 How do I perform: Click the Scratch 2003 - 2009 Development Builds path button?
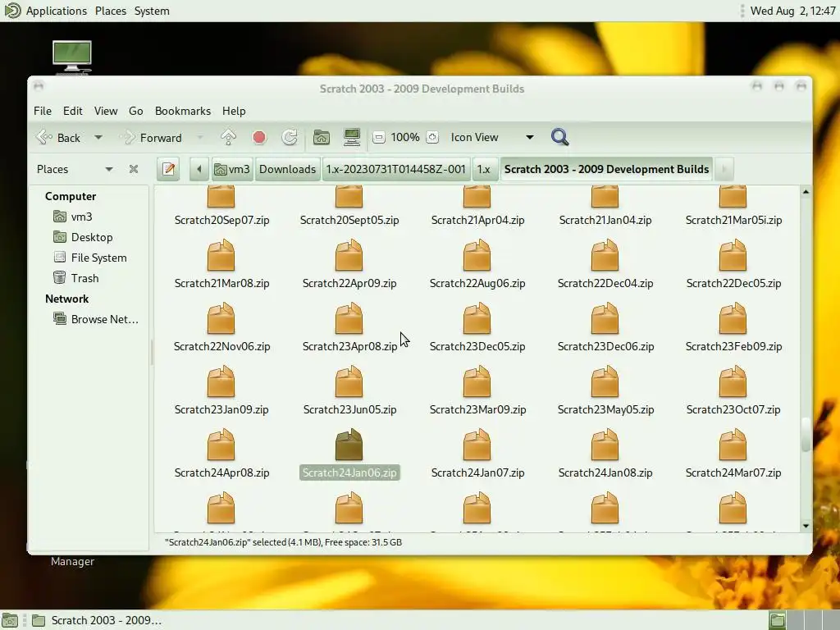(606, 169)
